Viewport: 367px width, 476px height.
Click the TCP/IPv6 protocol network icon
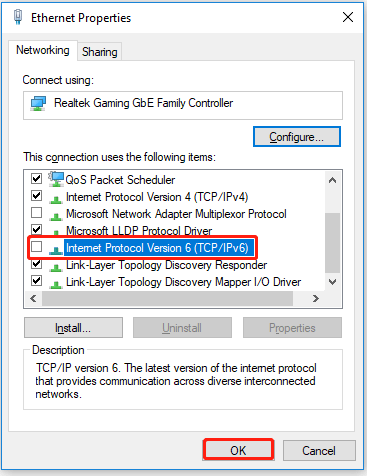pos(56,250)
